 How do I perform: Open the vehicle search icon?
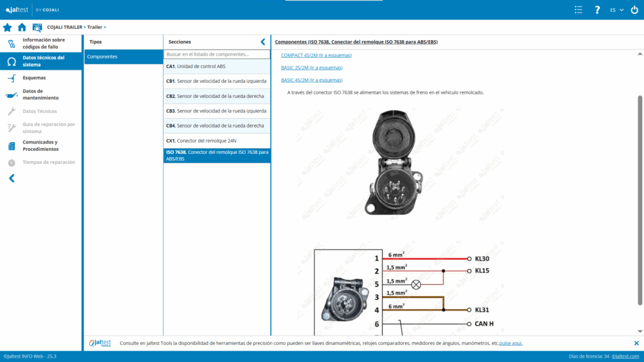(37, 27)
